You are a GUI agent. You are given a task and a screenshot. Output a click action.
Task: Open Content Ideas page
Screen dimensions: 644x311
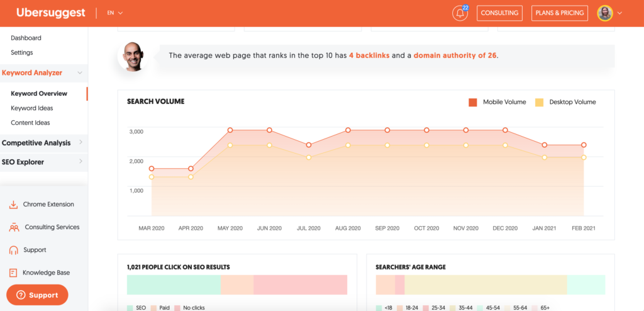point(30,123)
